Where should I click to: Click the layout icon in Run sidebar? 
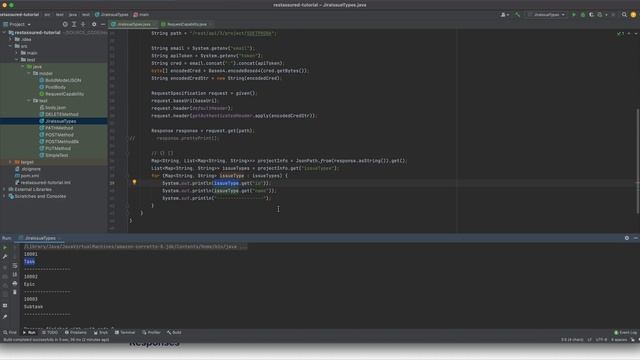coord(5,305)
